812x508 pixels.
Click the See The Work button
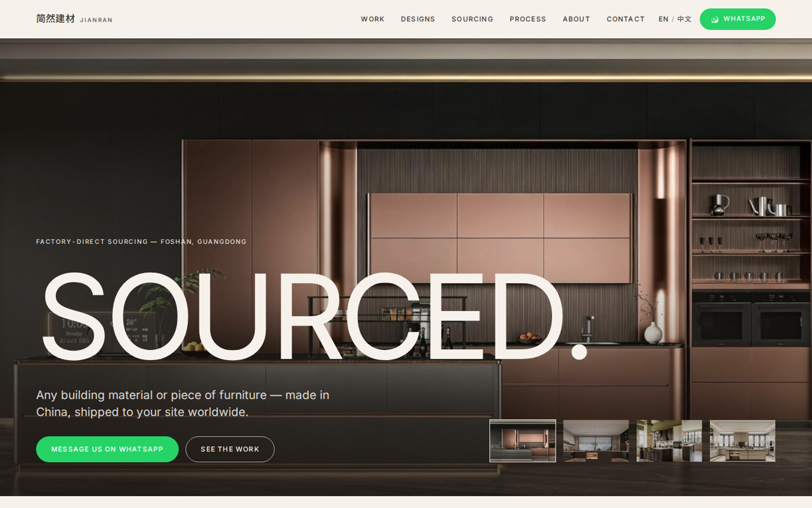(230, 449)
